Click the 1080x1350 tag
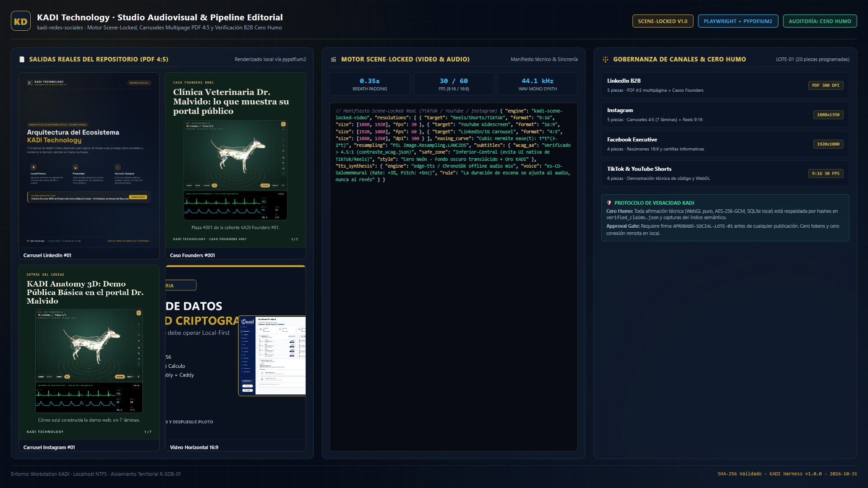Image resolution: width=868 pixels, height=488 pixels. point(828,115)
